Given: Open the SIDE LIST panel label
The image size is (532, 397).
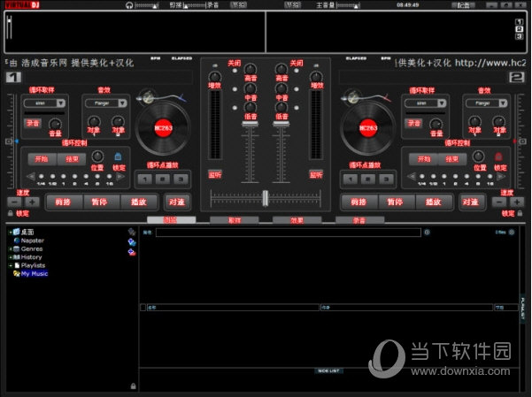Looking at the screenshot, I should [x=328, y=370].
